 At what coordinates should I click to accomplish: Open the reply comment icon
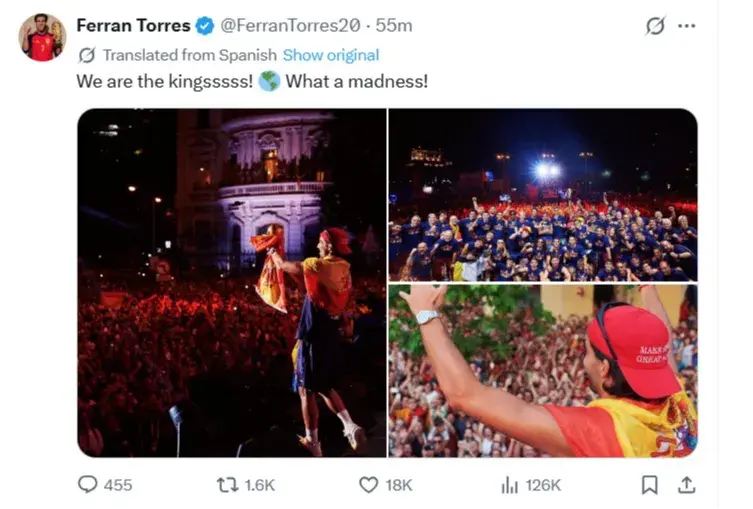(x=87, y=485)
